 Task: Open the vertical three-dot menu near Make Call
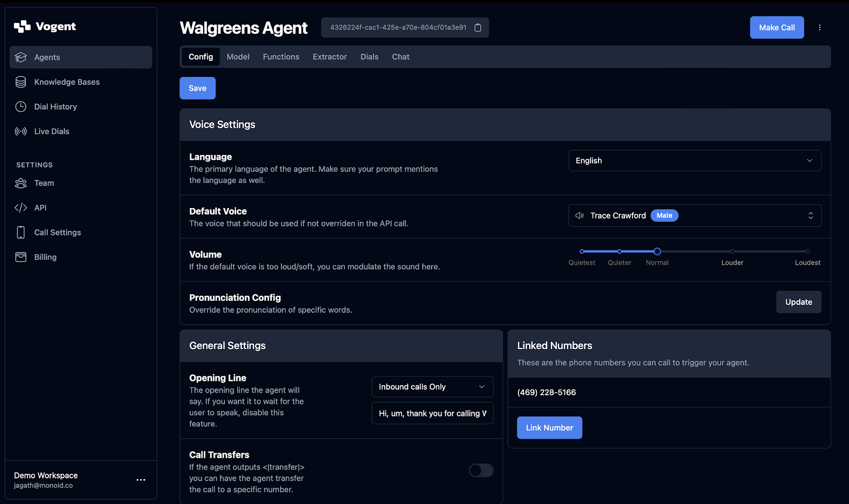click(820, 28)
